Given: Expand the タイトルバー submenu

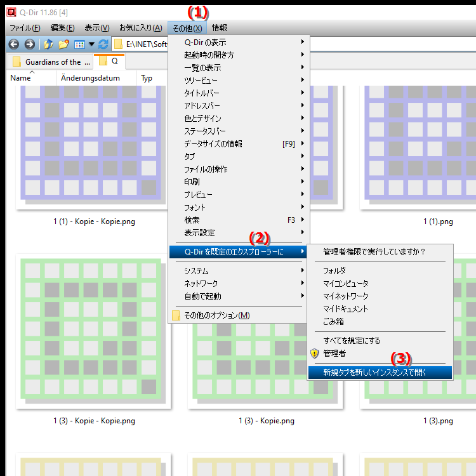Looking at the screenshot, I should pos(238,93).
